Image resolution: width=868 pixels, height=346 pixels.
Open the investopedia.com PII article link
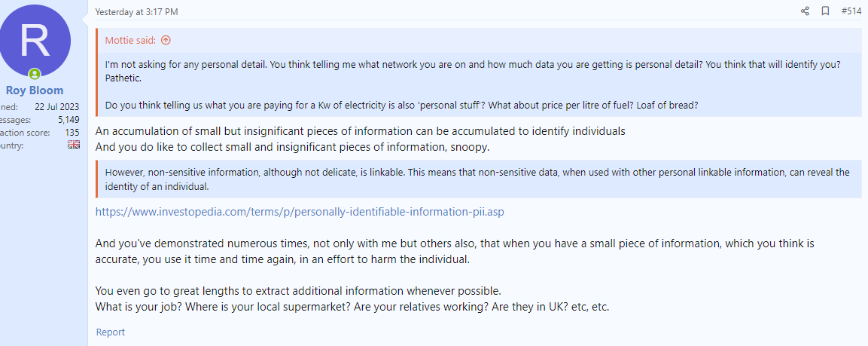pos(300,212)
